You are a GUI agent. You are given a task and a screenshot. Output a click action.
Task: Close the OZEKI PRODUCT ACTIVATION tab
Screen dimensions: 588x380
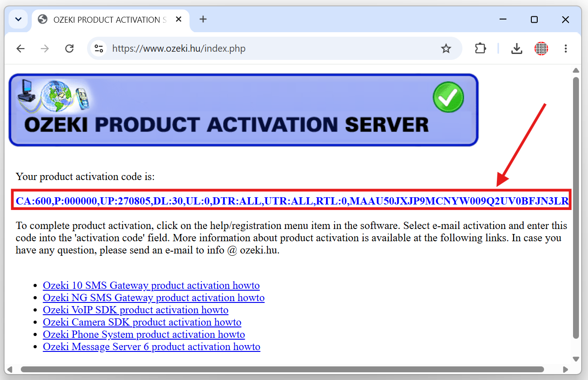pyautogui.click(x=179, y=19)
